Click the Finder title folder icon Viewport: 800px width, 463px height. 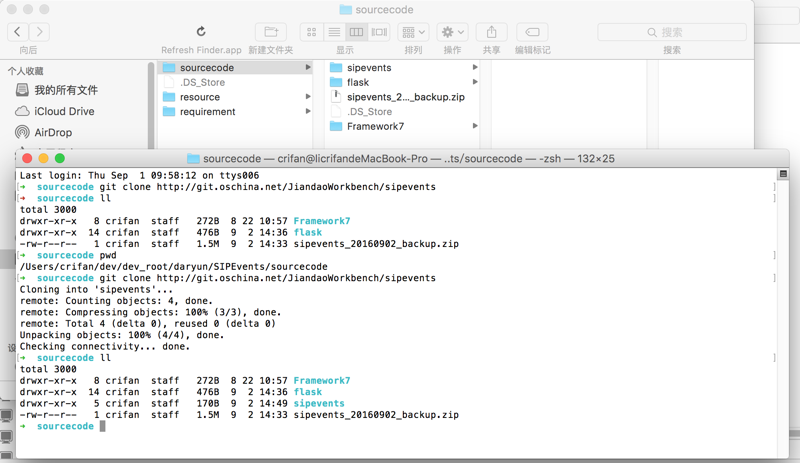(345, 10)
